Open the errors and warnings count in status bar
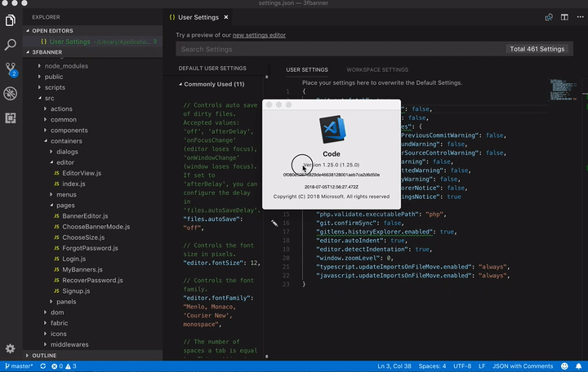 click(64, 366)
